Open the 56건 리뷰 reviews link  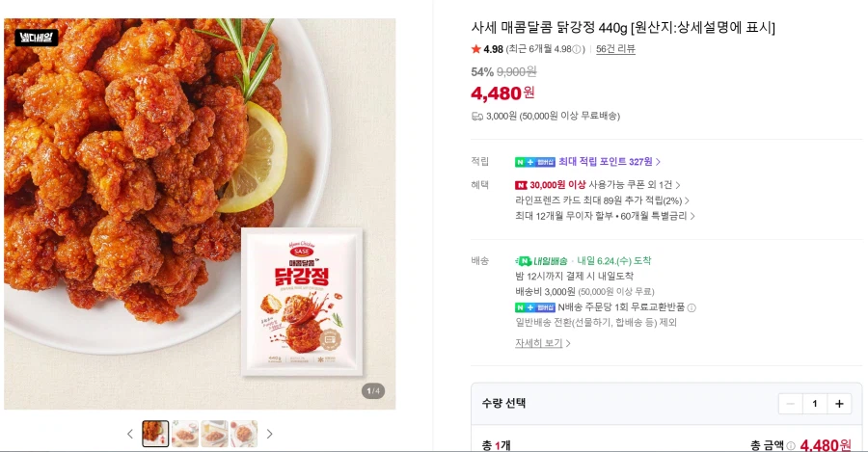click(615, 49)
